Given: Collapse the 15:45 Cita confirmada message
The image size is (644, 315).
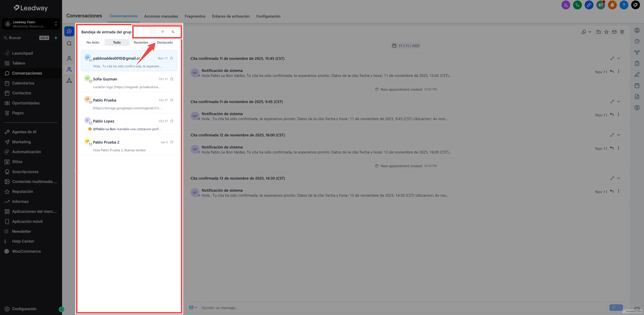Looking at the screenshot, I should (619, 58).
